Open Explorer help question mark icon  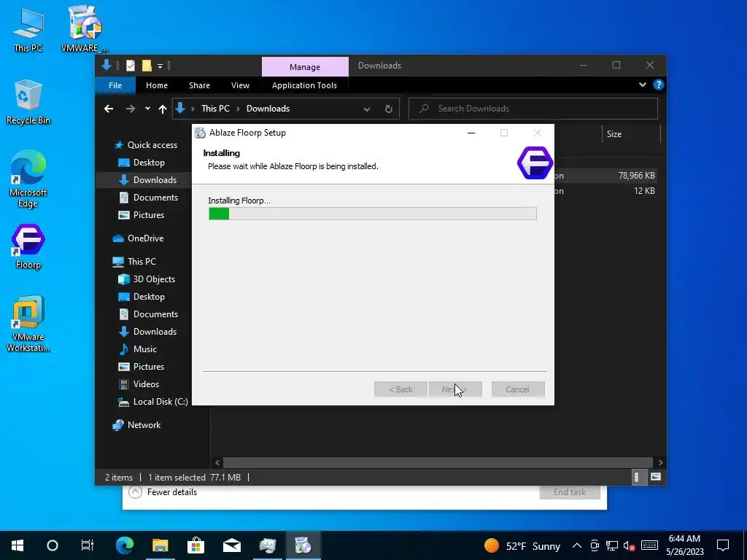point(659,85)
